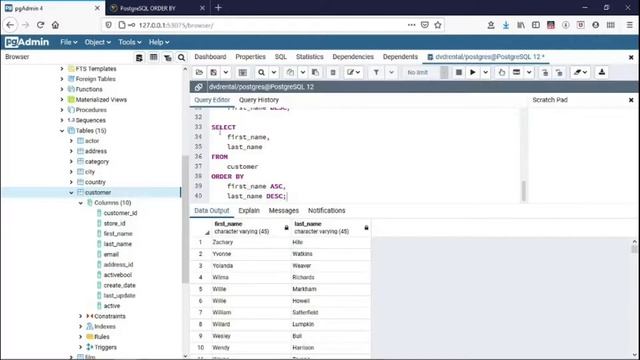This screenshot has width=640, height=360.
Task: Click Filtered Rows icon in Browser panel
Action: click(168, 58)
